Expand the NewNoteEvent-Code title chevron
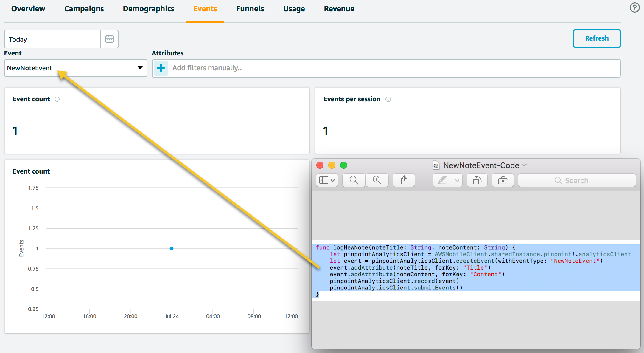 525,165
